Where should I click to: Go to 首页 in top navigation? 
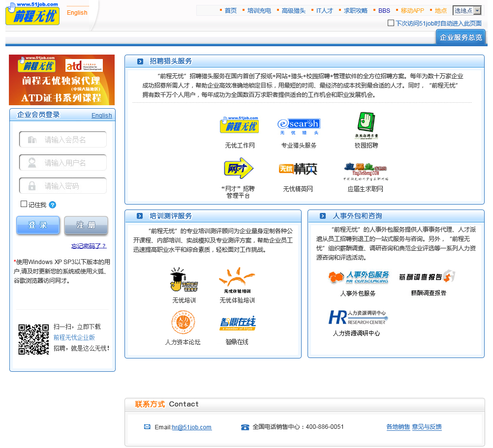pos(230,11)
